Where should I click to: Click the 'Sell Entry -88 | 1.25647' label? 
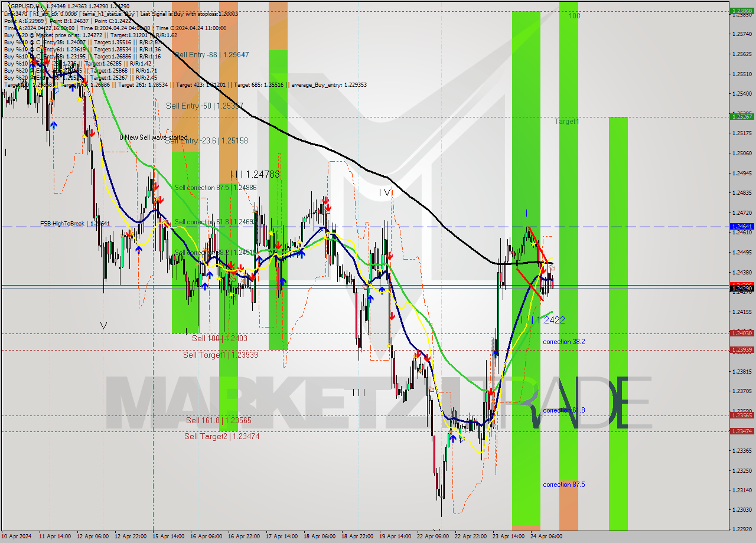pos(211,54)
